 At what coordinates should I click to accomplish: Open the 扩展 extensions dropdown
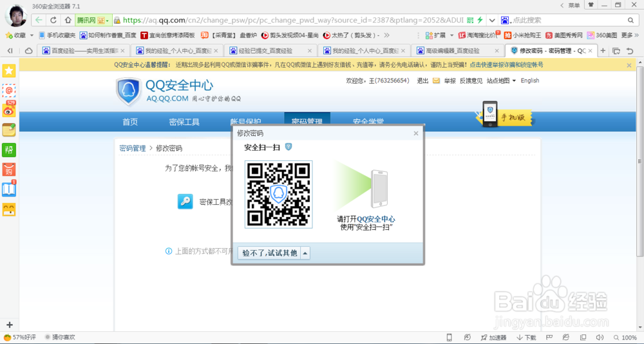440,35
